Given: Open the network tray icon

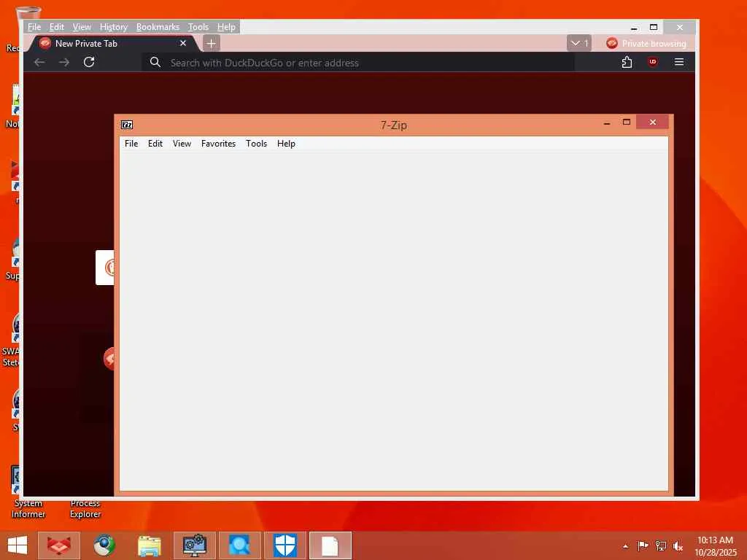Looking at the screenshot, I should [x=661, y=545].
